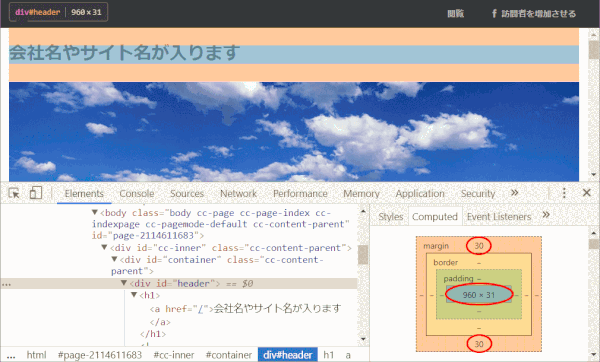This screenshot has width=600, height=362.
Task: Open the Memory tab
Action: (361, 194)
